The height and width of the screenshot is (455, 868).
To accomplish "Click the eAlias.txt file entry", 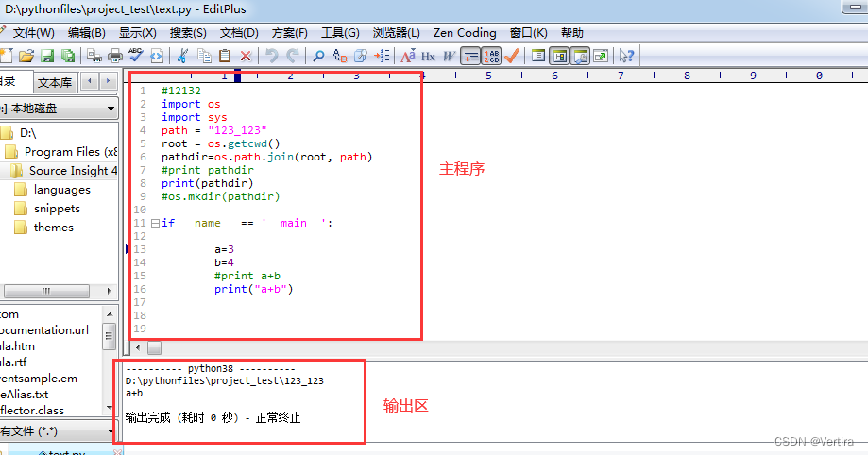I will pyautogui.click(x=24, y=395).
